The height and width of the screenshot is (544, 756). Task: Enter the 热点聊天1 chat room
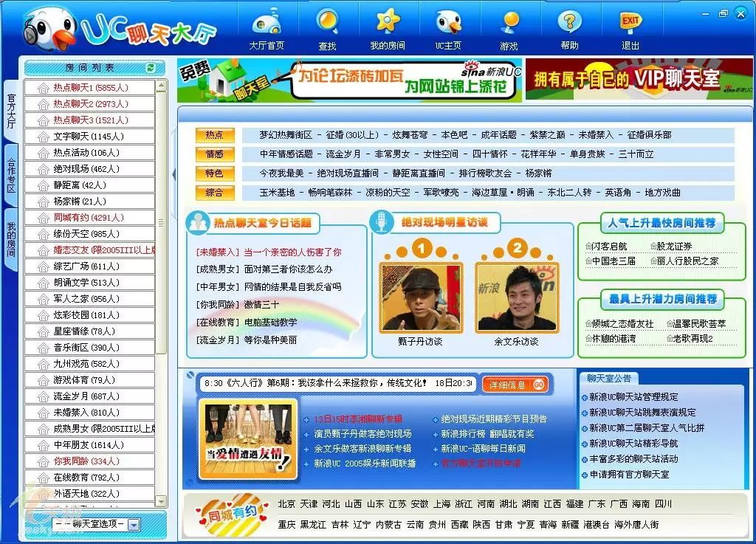(81, 86)
